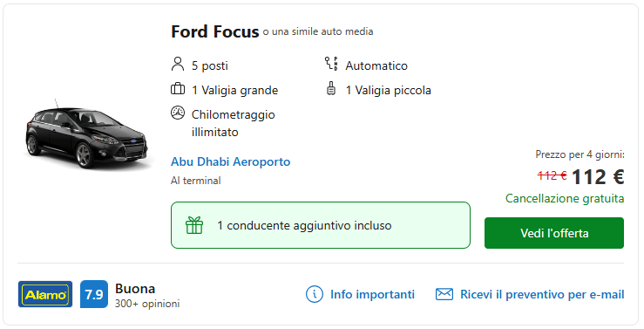Click the info circle icon
Viewport: 644px width, 329px height.
pyautogui.click(x=315, y=294)
